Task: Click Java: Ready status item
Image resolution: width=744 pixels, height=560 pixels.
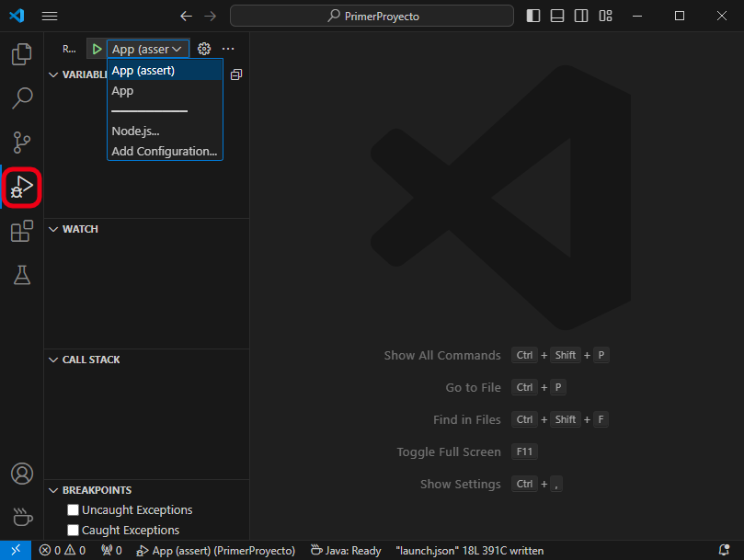Action: click(x=346, y=551)
